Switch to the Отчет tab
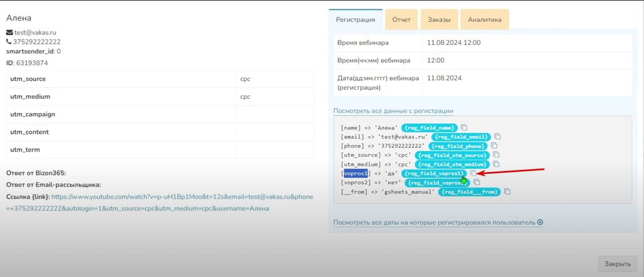644x277 pixels. click(402, 20)
